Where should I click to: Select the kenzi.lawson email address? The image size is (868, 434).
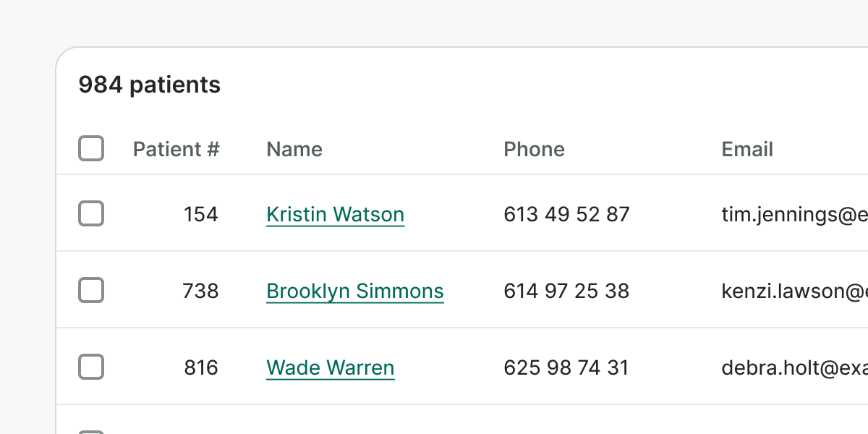pos(794,291)
